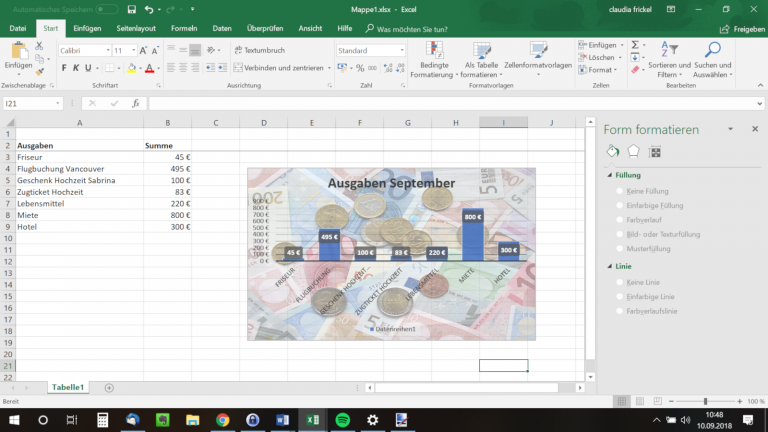Collapse the Füllung section

tap(610, 175)
